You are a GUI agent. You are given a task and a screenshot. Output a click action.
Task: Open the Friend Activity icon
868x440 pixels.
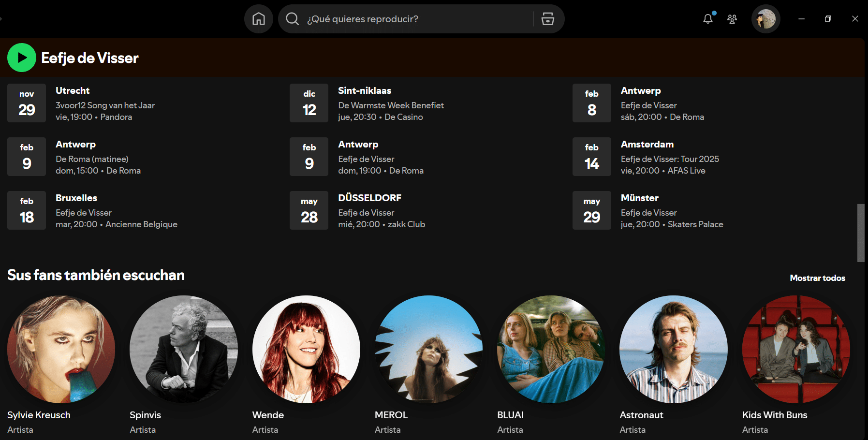coord(732,19)
